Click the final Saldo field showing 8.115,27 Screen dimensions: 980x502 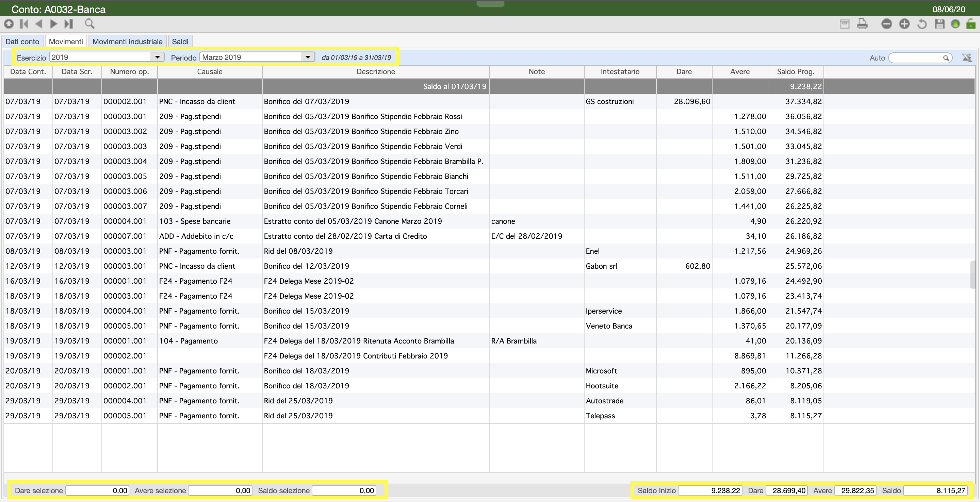pos(935,490)
